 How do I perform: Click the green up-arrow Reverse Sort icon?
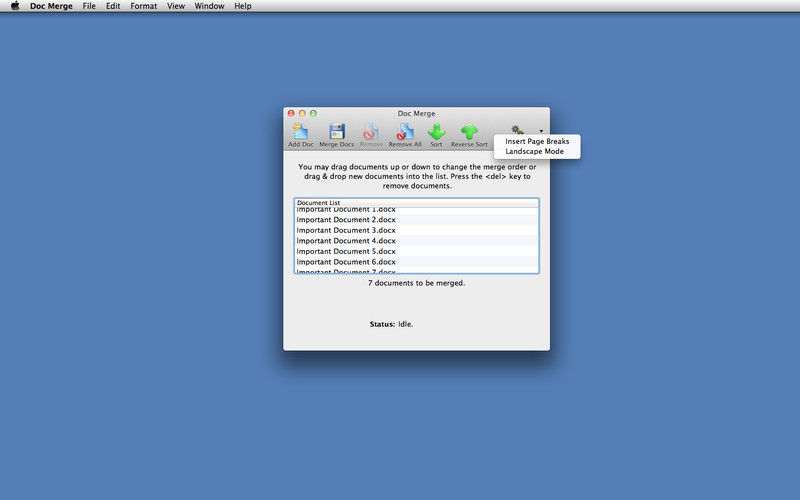point(469,132)
